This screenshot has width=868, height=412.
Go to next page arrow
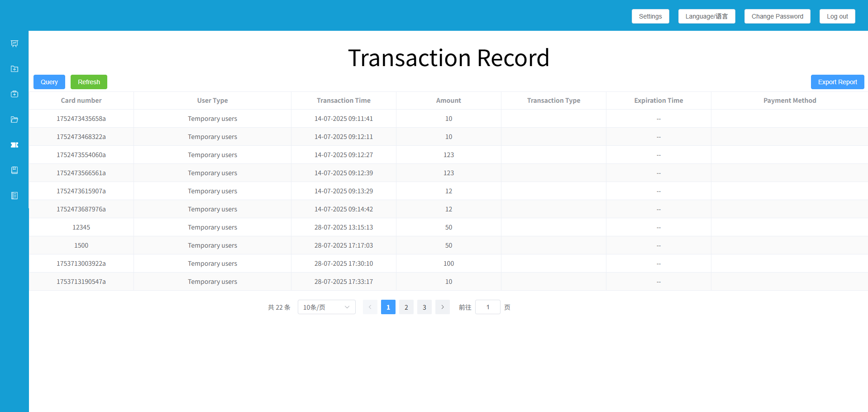[x=442, y=307]
